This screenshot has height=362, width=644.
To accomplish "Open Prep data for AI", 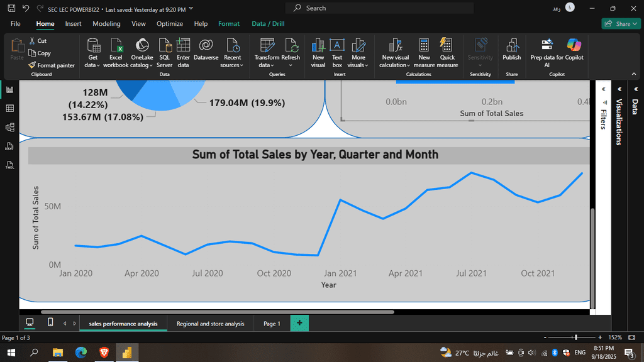I will tap(547, 53).
